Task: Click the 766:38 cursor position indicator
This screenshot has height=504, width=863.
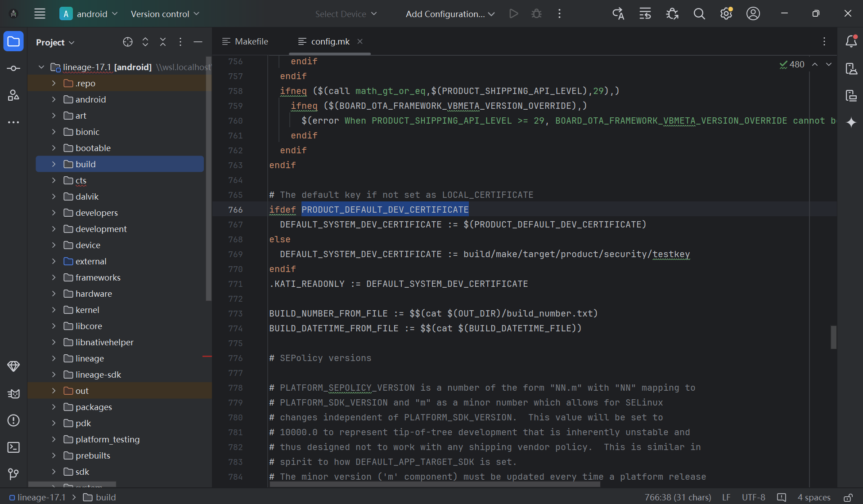Action: [x=678, y=497]
